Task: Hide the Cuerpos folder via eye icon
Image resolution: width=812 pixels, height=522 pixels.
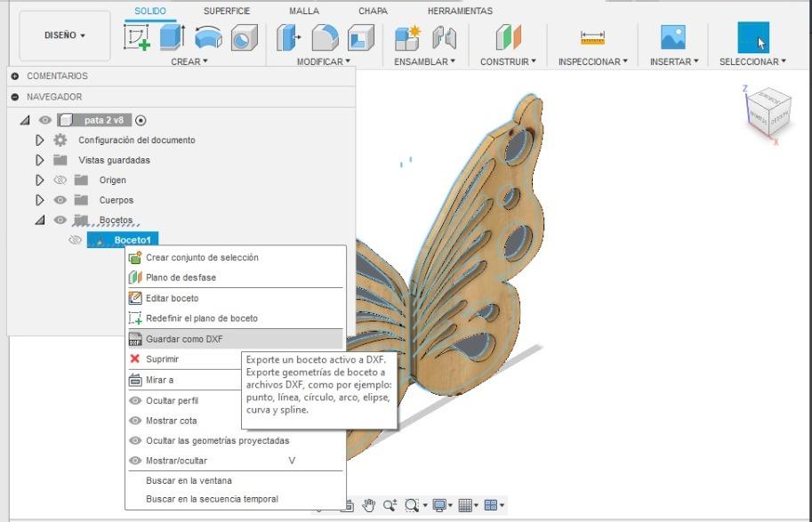Action: pos(60,200)
